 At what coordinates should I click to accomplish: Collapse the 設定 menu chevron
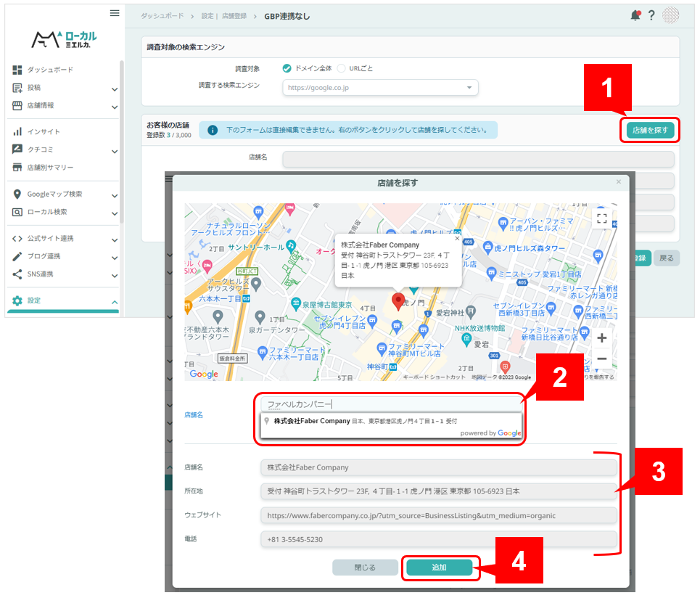[x=115, y=303]
